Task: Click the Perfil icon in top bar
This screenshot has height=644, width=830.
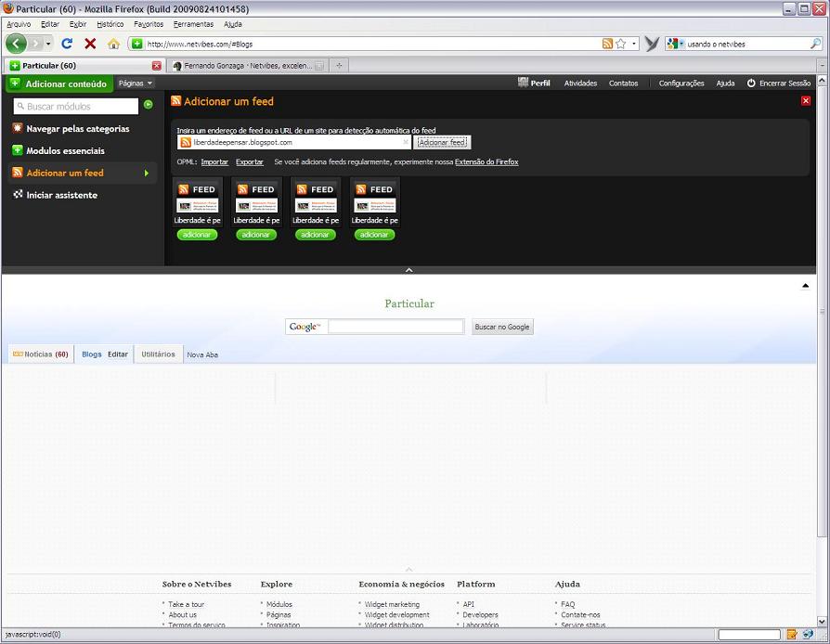Action: click(523, 82)
